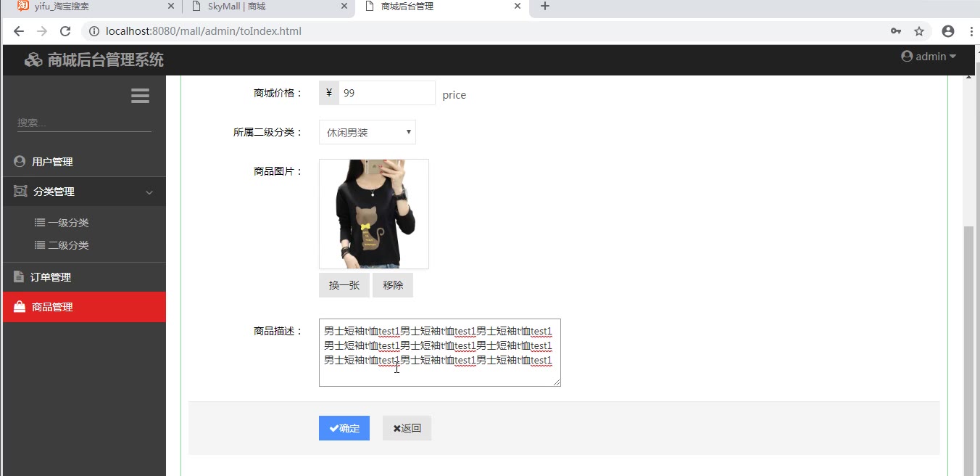Click the 用户管理 user icon
Screen dimensions: 980x476
click(20, 161)
